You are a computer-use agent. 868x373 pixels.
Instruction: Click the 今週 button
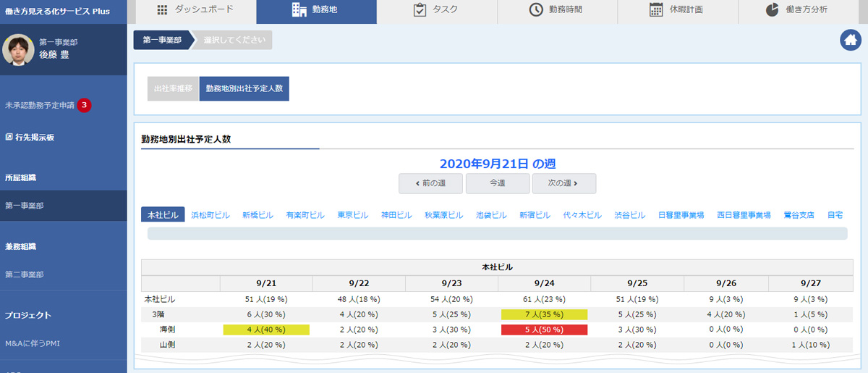(x=497, y=183)
